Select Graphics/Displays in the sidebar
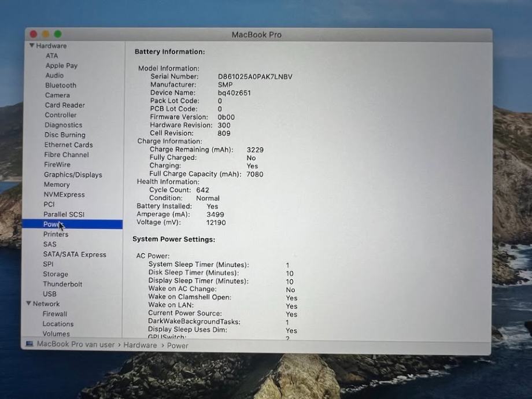The width and height of the screenshot is (532, 399). coord(73,175)
